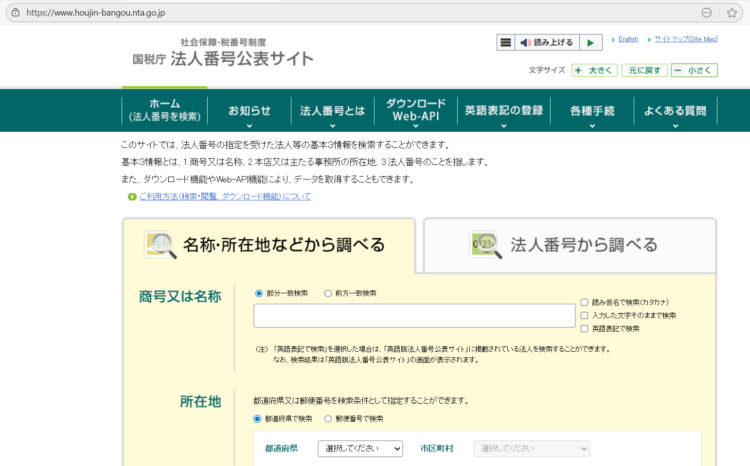Expand the 各種手続 menu
This screenshot has height=466, width=750.
coord(592,111)
